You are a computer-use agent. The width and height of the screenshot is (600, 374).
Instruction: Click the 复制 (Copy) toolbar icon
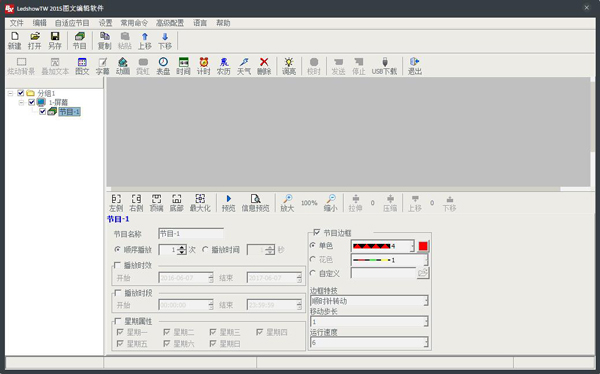tap(104, 41)
